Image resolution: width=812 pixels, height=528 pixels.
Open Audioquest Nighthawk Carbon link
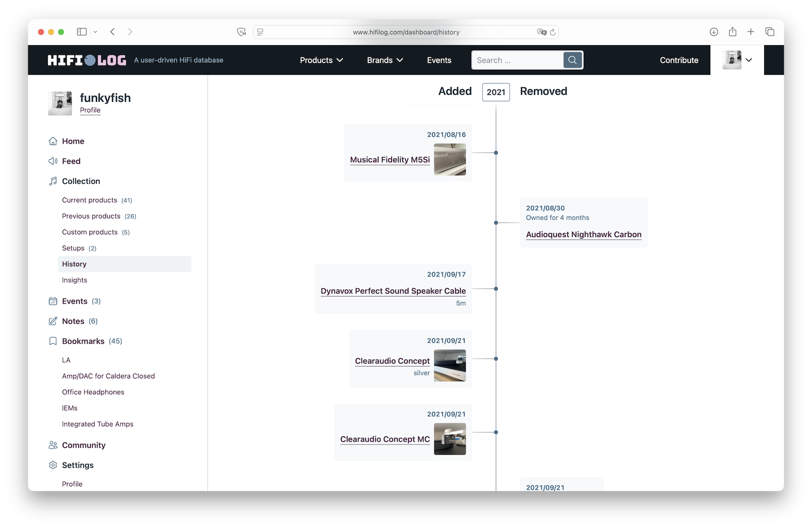pos(583,234)
